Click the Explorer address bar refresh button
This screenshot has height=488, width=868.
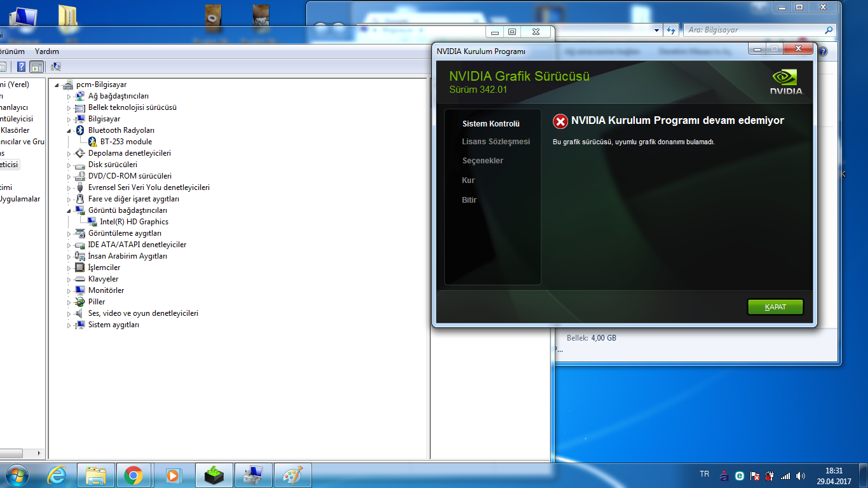tap(671, 30)
